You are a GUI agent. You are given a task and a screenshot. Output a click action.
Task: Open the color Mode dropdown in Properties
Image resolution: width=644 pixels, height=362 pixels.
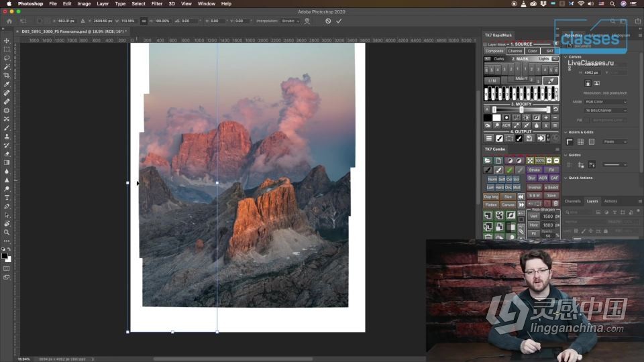pos(606,102)
